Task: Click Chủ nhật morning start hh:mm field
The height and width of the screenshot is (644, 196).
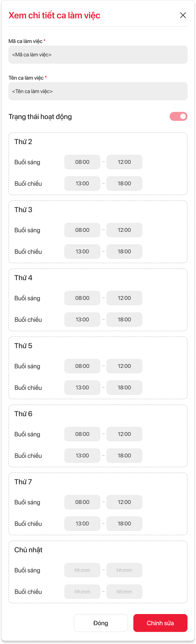Action: [x=82, y=570]
